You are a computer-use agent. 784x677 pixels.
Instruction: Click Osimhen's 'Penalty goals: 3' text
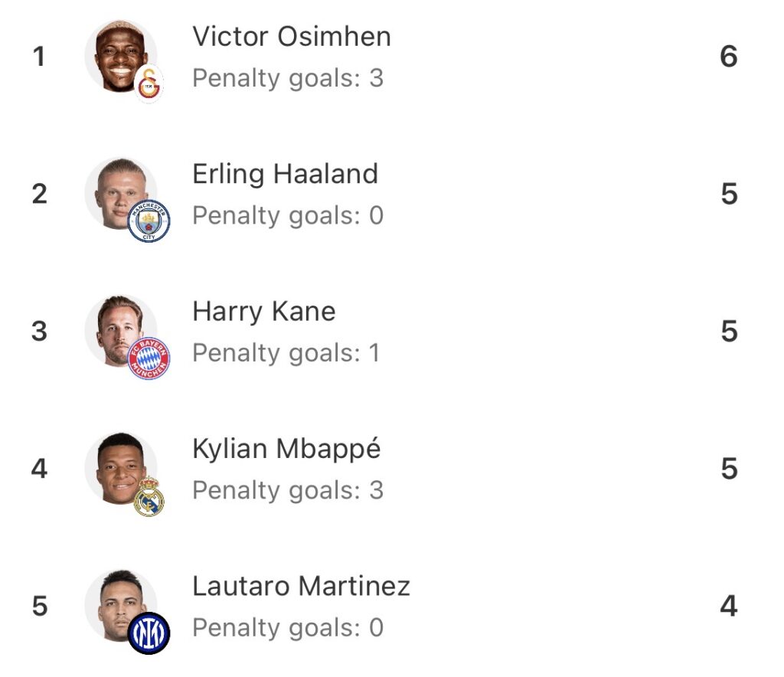(x=287, y=78)
